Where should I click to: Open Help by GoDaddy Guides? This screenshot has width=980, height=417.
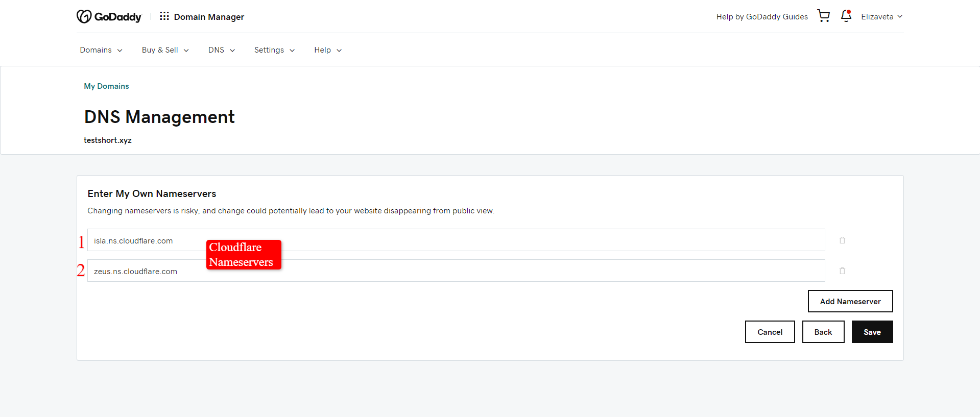point(762,17)
